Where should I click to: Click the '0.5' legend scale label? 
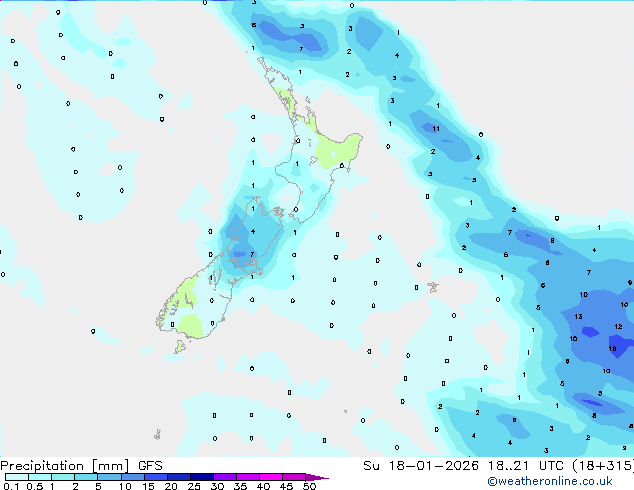pos(35,486)
